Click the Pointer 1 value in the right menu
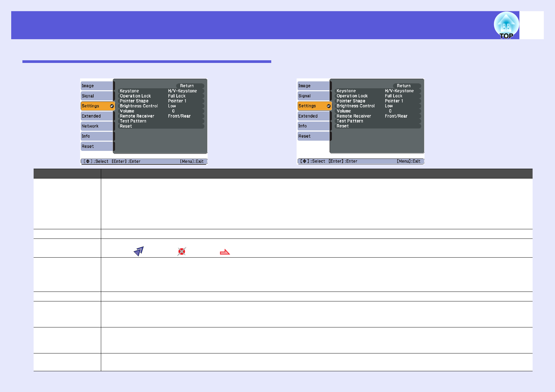This screenshot has width=555, height=392. [394, 101]
